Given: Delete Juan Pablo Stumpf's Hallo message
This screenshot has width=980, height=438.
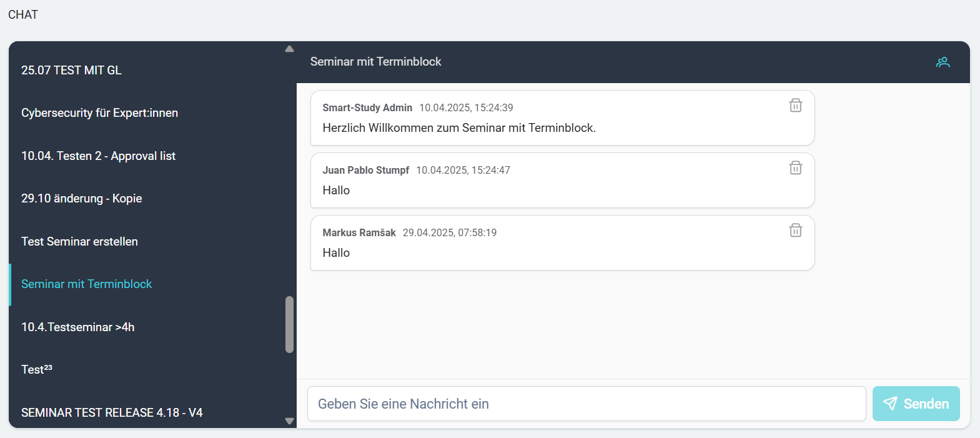Looking at the screenshot, I should pyautogui.click(x=795, y=168).
